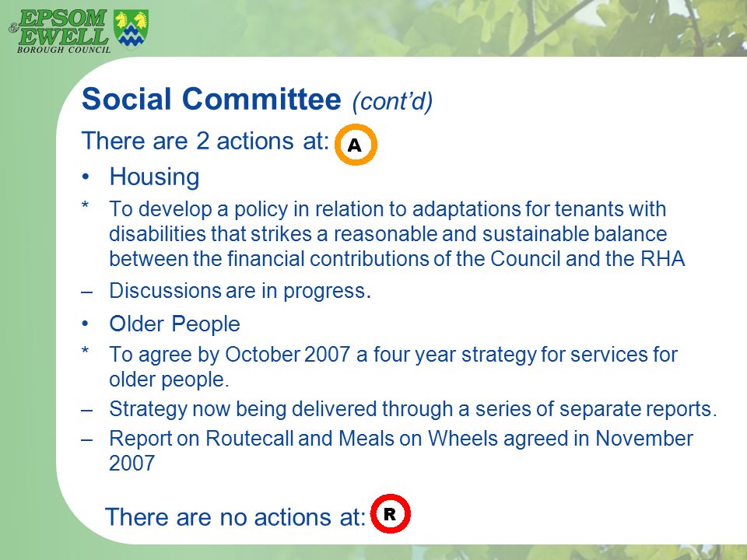Click the Housing bullet heading
Screen dimensions: 747x560
click(154, 177)
